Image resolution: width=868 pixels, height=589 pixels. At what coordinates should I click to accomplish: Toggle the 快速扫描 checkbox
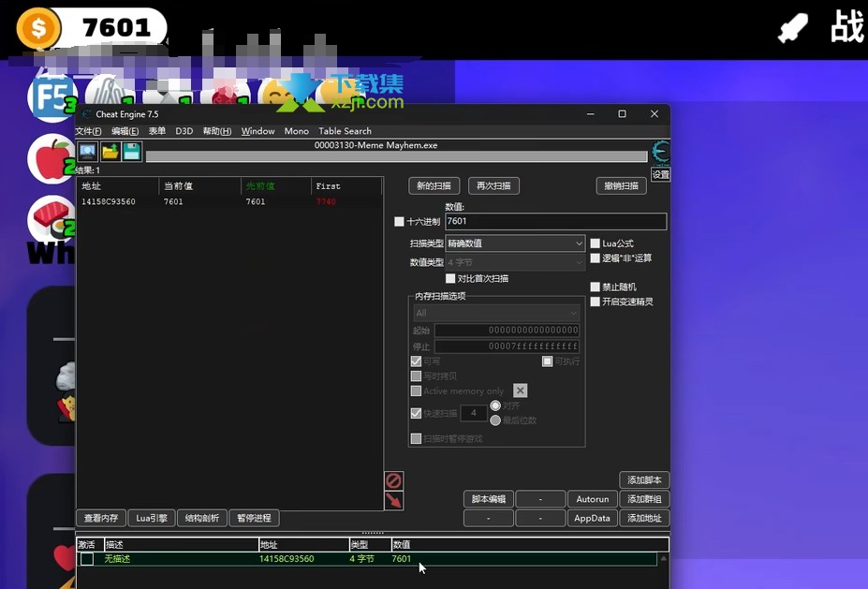click(417, 413)
